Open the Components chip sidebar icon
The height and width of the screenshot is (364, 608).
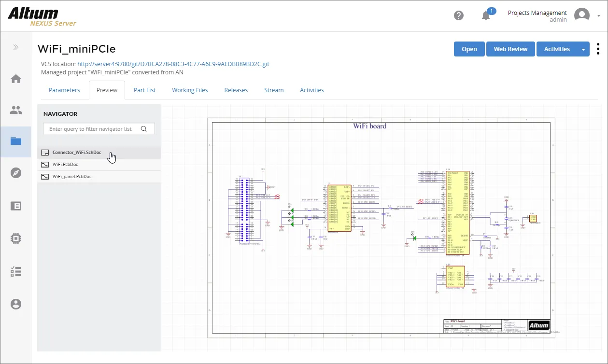(16, 238)
